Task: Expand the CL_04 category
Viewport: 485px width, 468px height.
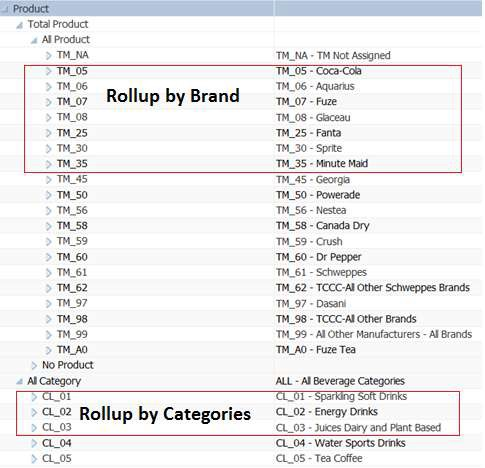Action: [x=34, y=443]
